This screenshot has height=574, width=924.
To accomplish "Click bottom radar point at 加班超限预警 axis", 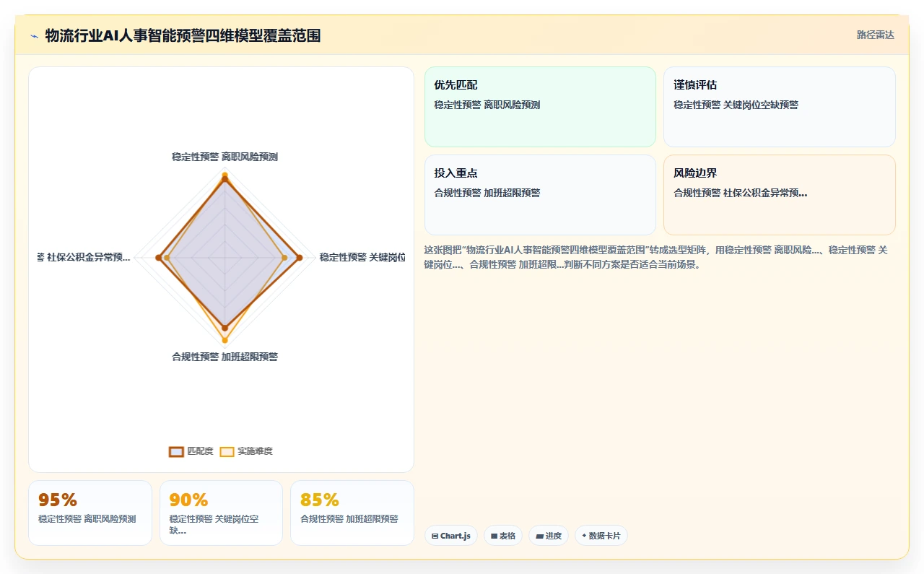I will pos(225,340).
